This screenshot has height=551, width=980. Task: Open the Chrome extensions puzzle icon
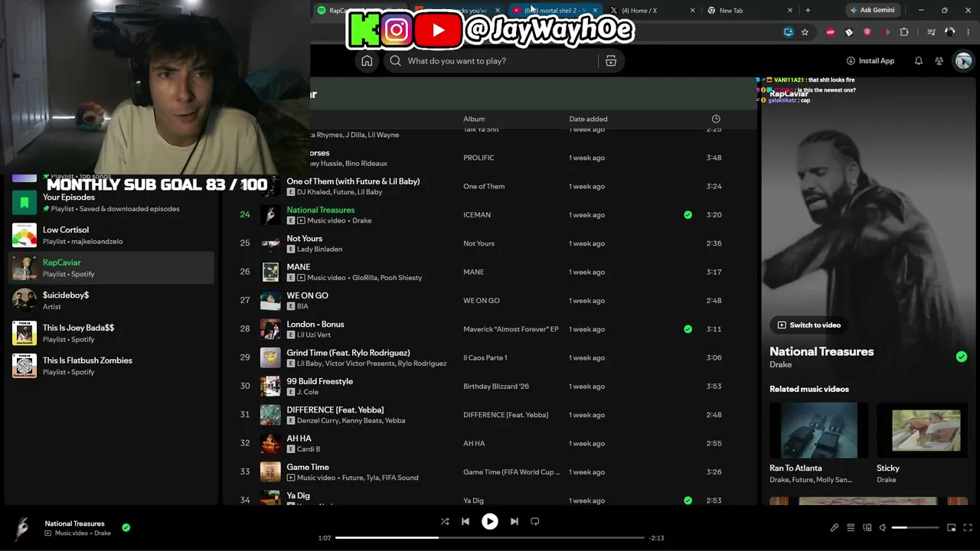(x=904, y=32)
